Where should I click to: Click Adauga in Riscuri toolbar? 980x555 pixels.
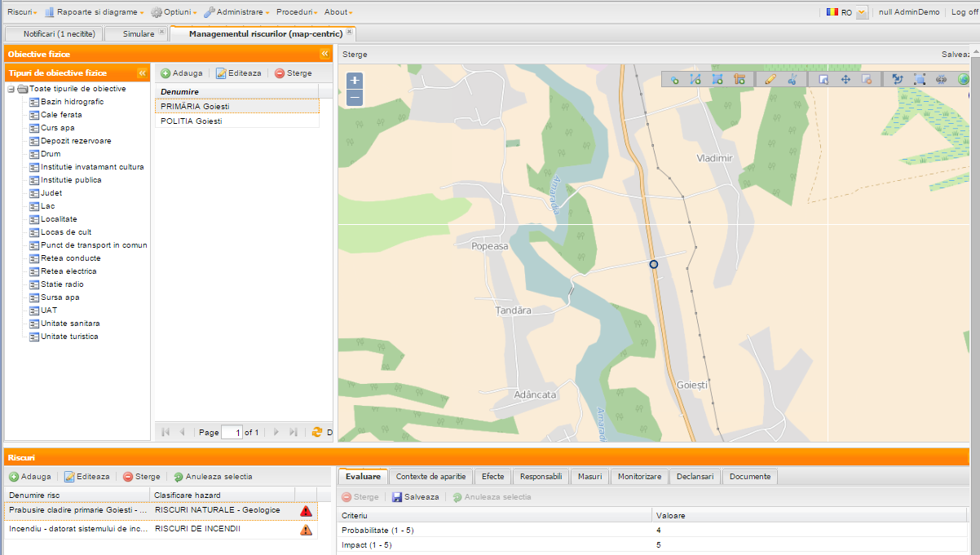tap(29, 477)
